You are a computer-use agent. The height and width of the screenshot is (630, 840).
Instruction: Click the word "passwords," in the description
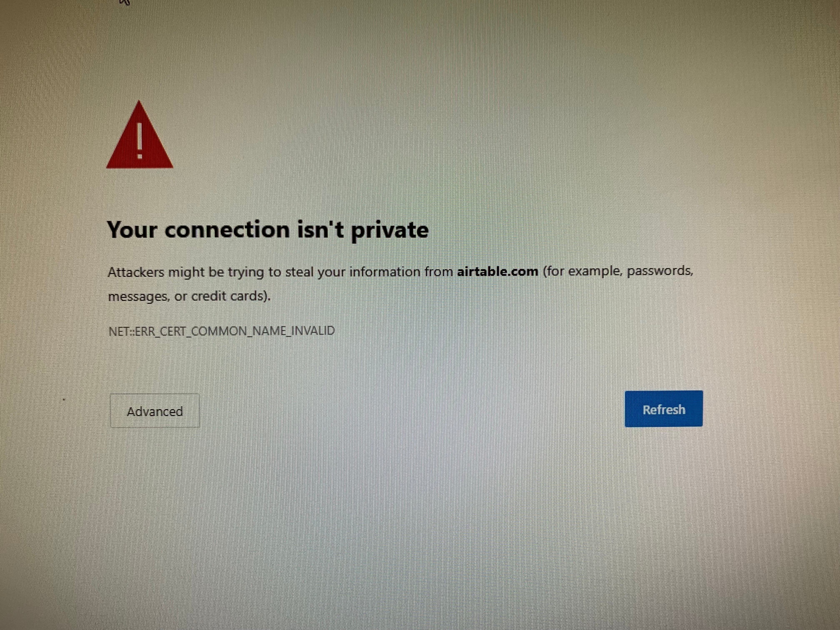pos(660,271)
